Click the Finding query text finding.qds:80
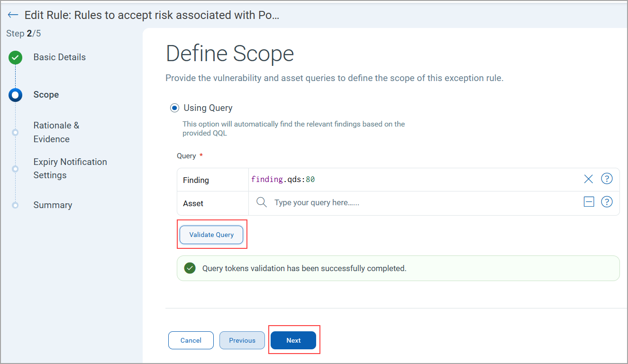Viewport: 628px width, 364px height. [283, 179]
